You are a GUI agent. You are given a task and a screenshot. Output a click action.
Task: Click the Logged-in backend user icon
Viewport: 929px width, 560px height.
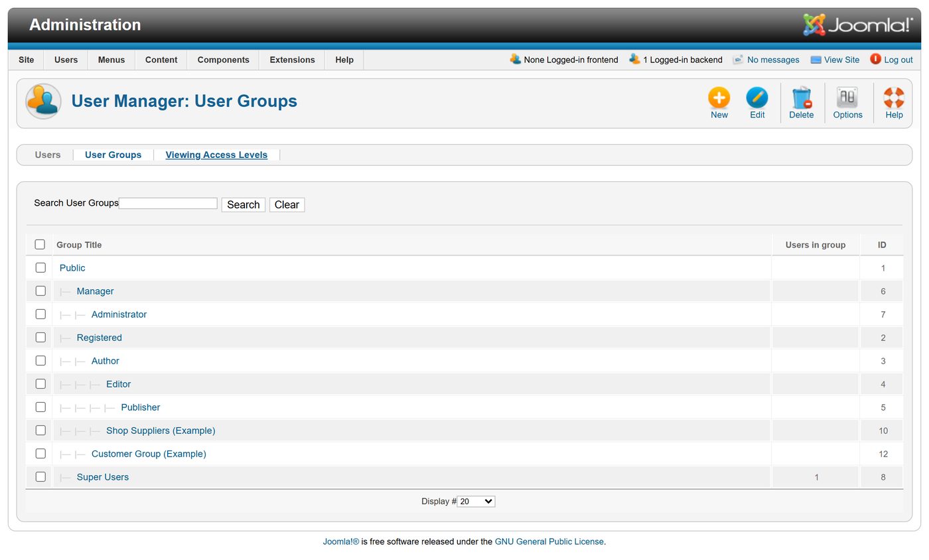634,59
